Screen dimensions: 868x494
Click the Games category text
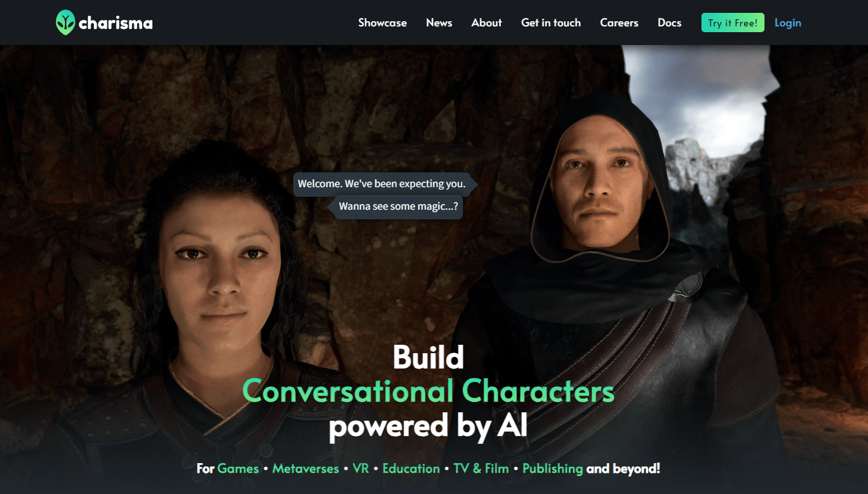click(238, 468)
